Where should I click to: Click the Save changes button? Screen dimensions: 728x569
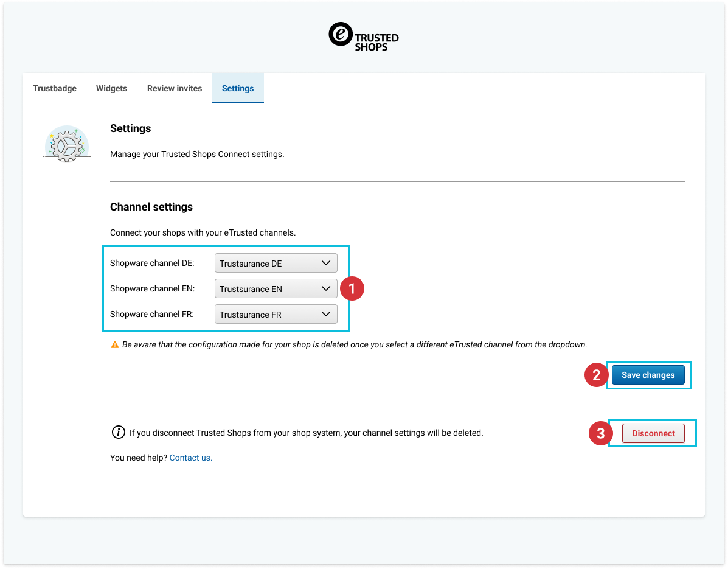point(648,375)
